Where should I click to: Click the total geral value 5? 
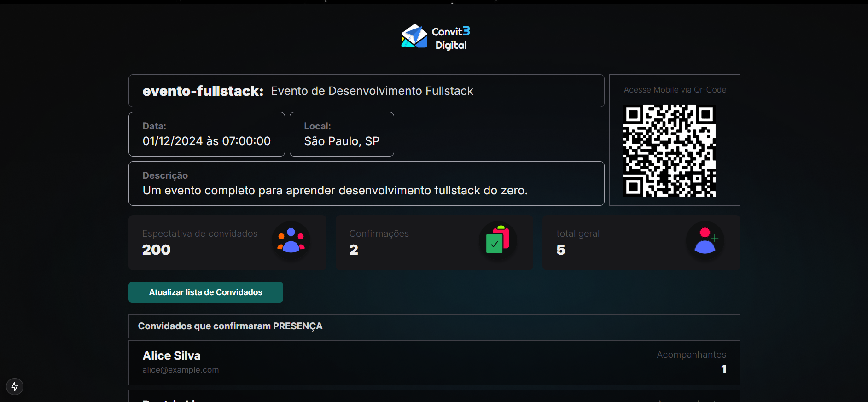pyautogui.click(x=561, y=250)
